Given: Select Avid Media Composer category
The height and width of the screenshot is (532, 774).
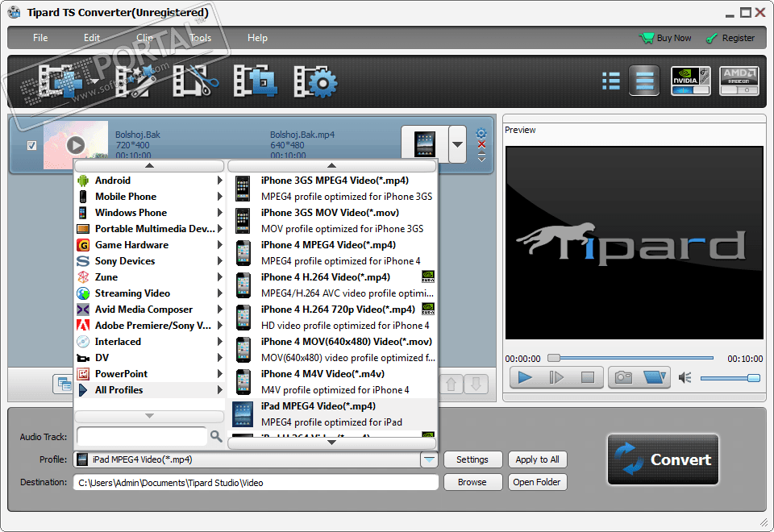Looking at the screenshot, I should 150,310.
